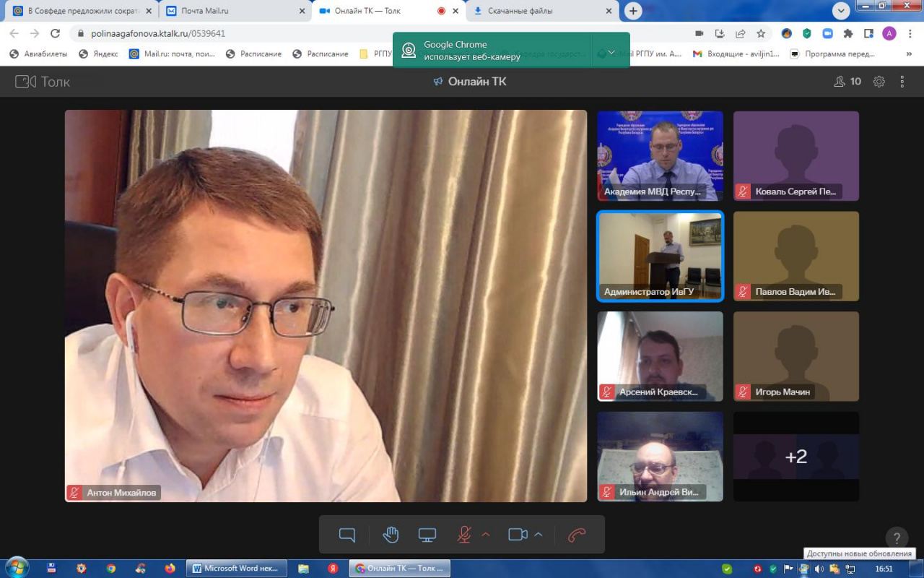Viewport: 924px width, 578px height.
Task: Raise hand in the meeting
Action: click(x=391, y=535)
